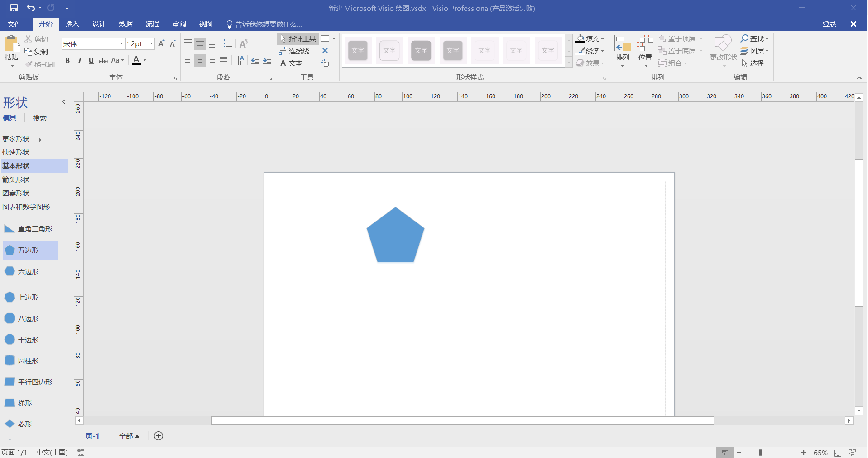The height and width of the screenshot is (458, 868).
Task: Click the Format Painter button
Action: coord(40,64)
